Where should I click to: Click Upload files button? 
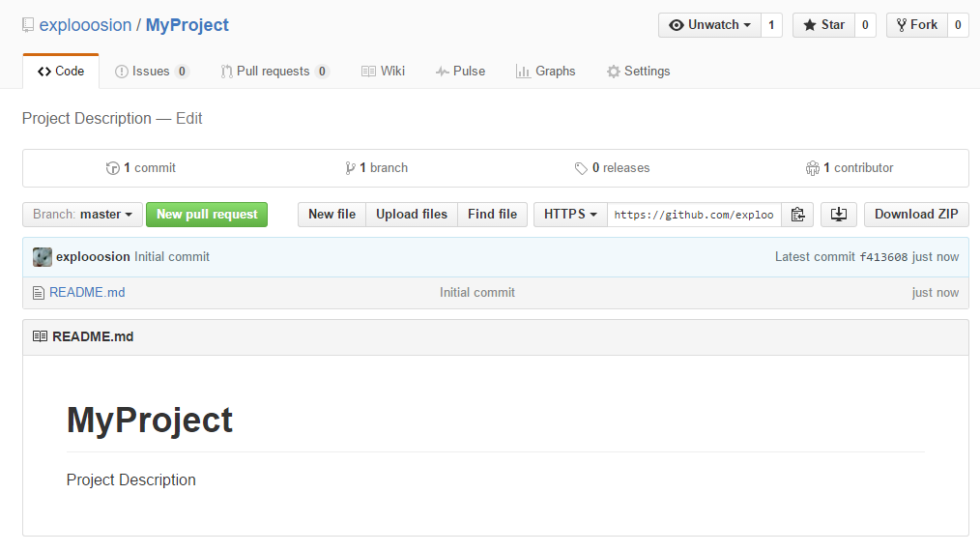tap(412, 215)
